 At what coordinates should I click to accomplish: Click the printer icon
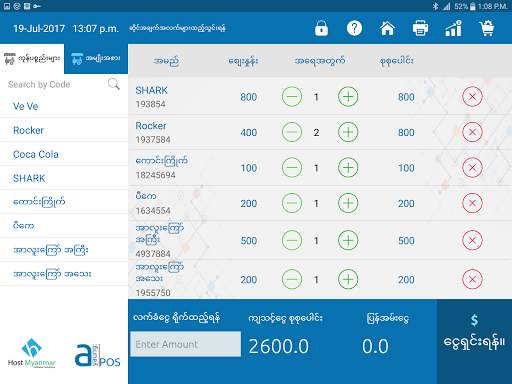point(420,28)
